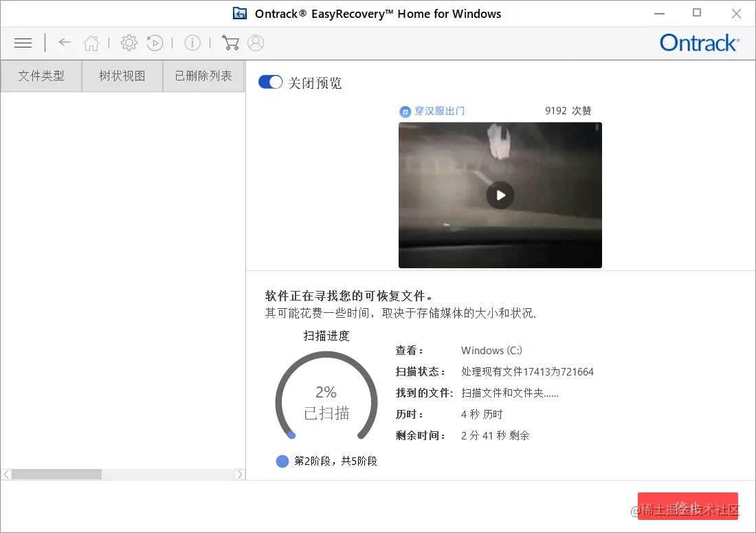Click the '4 秒 历时' elapsed time value
The image size is (756, 533).
click(482, 414)
